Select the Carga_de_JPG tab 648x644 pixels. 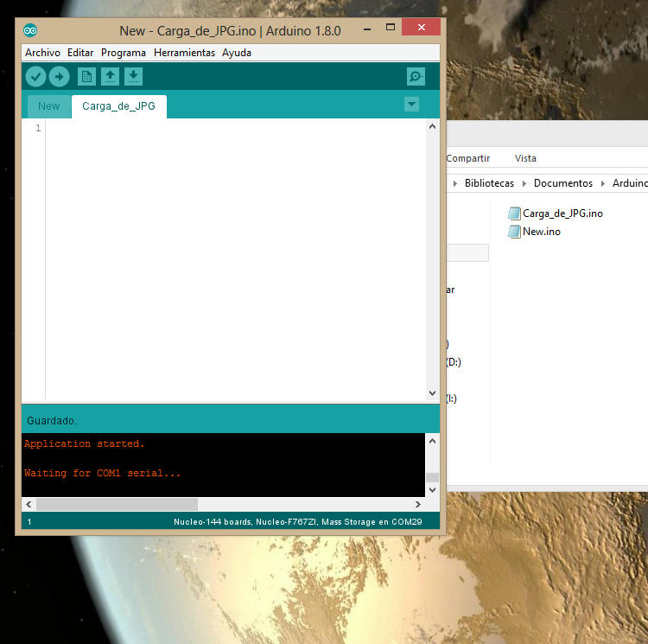click(119, 106)
